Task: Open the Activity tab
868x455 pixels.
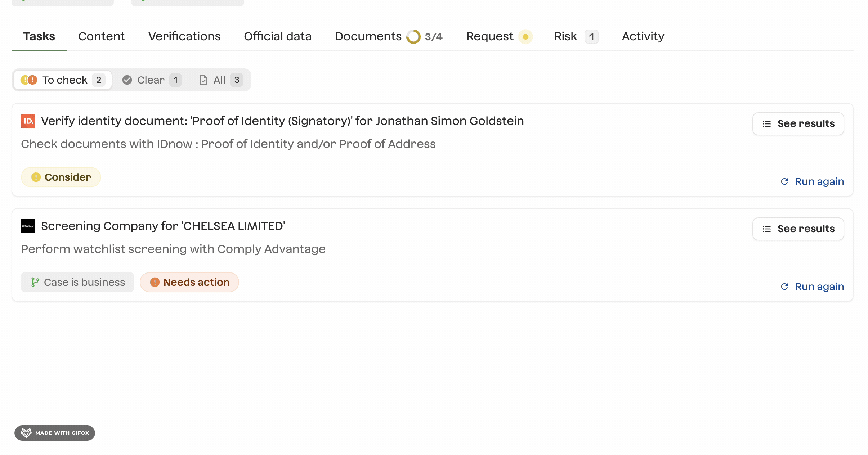Action: [643, 36]
